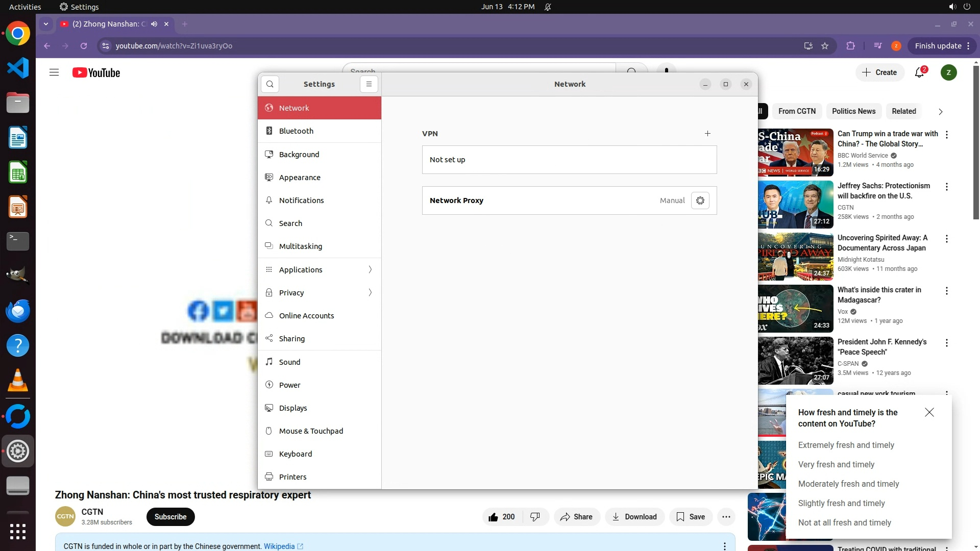Dislike the video with thumbs down
Viewport: 980px width, 551px height.
(535, 517)
